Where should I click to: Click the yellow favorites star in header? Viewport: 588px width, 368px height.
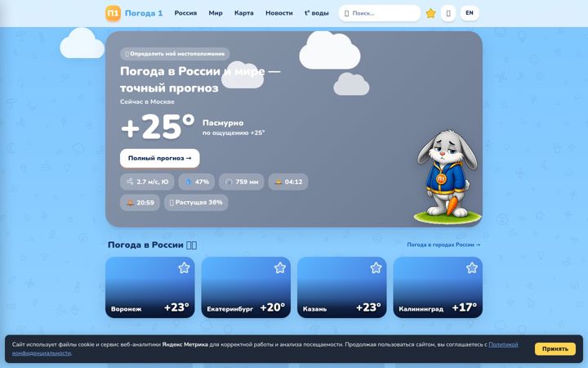[x=431, y=14]
